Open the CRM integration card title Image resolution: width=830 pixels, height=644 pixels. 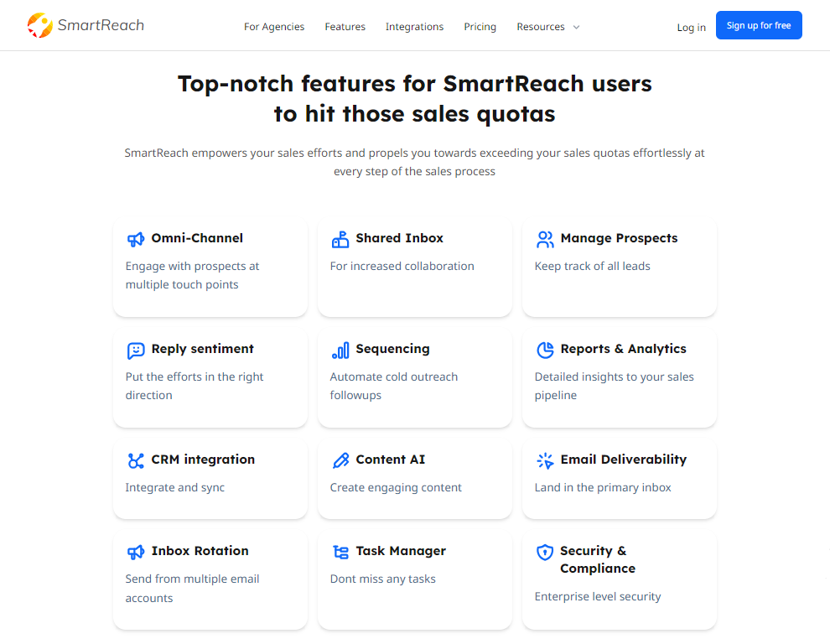tap(203, 460)
